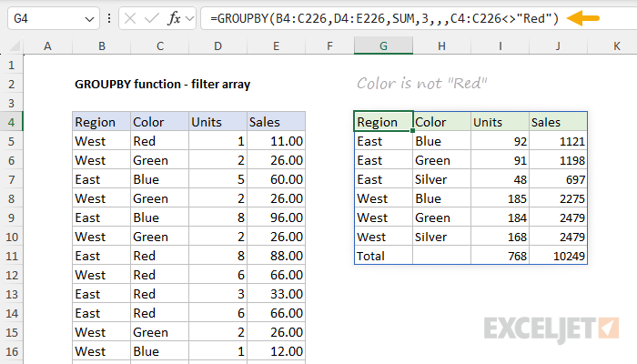Select row 16 header
The width and height of the screenshot is (637, 364).
(x=11, y=351)
